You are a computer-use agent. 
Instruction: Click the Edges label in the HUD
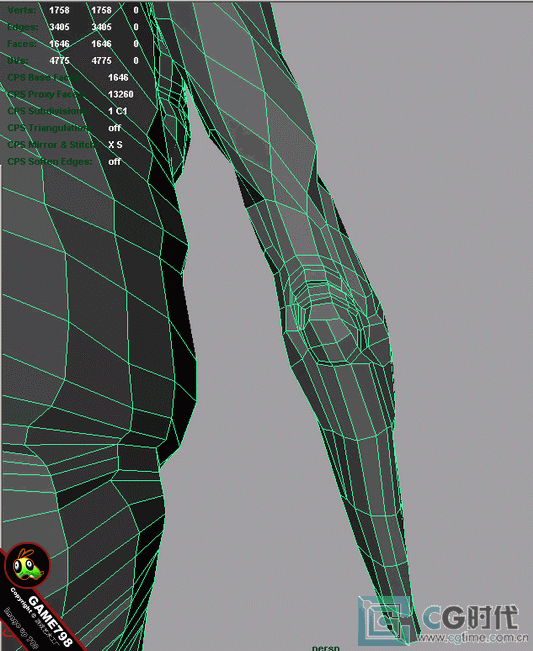click(23, 27)
